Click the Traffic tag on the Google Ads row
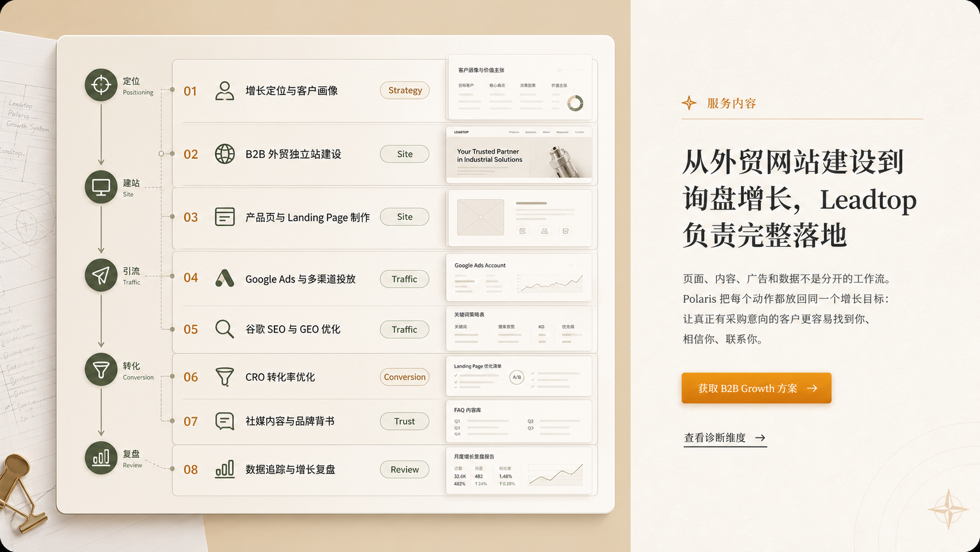 404,279
